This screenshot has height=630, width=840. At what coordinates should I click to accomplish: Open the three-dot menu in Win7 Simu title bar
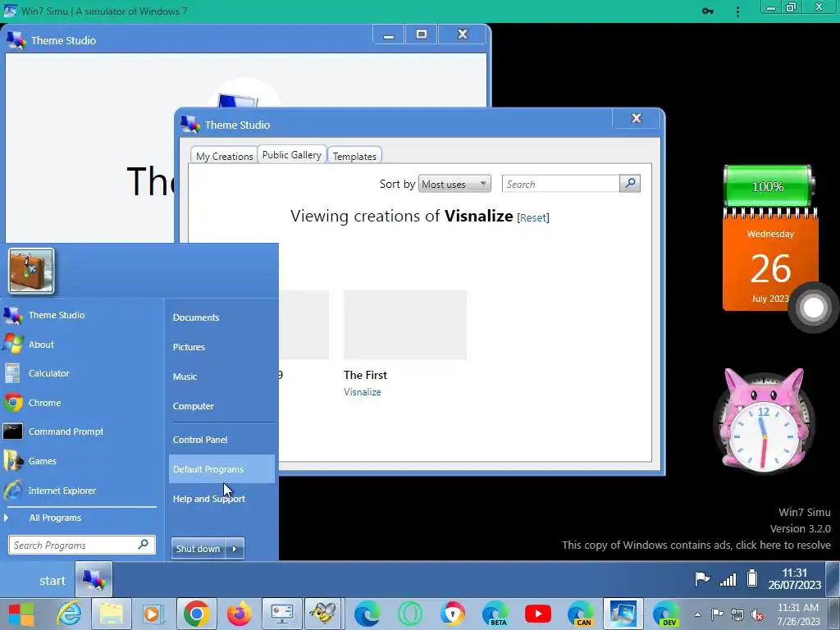pyautogui.click(x=737, y=11)
